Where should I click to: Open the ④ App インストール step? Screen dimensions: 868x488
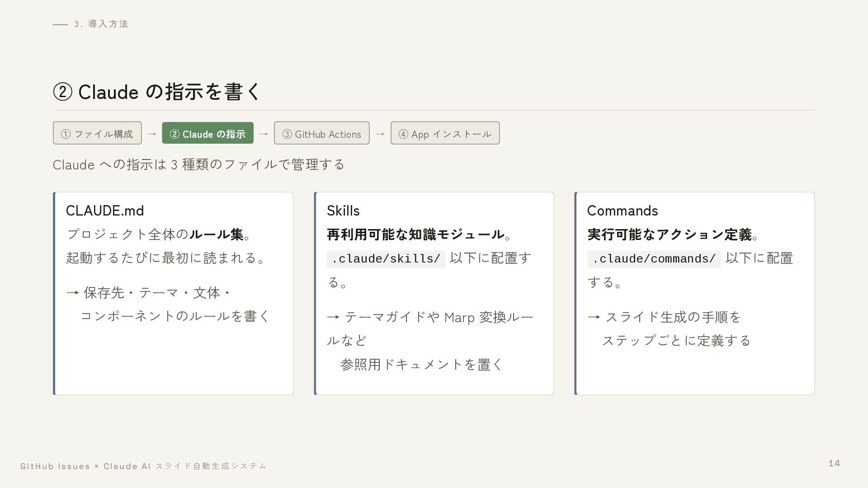[445, 133]
